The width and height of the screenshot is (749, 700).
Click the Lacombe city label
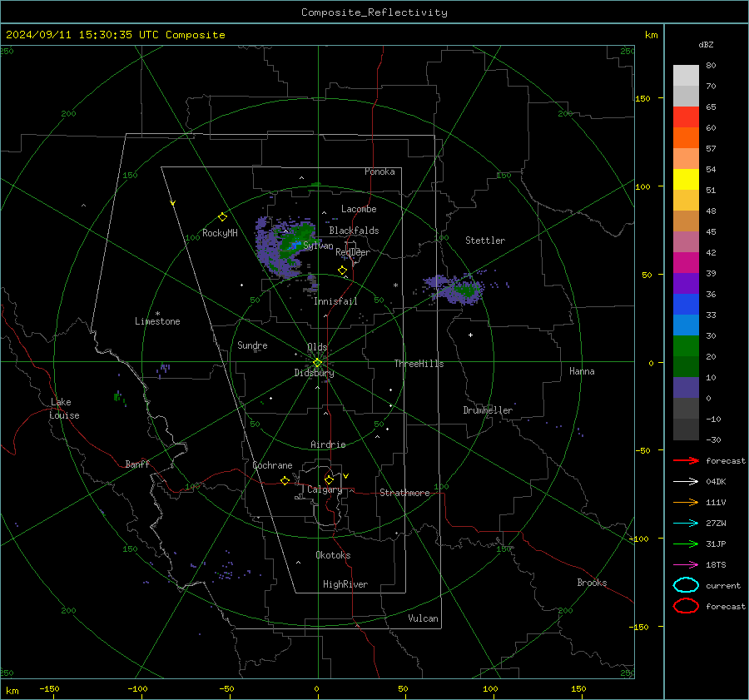pyautogui.click(x=359, y=209)
